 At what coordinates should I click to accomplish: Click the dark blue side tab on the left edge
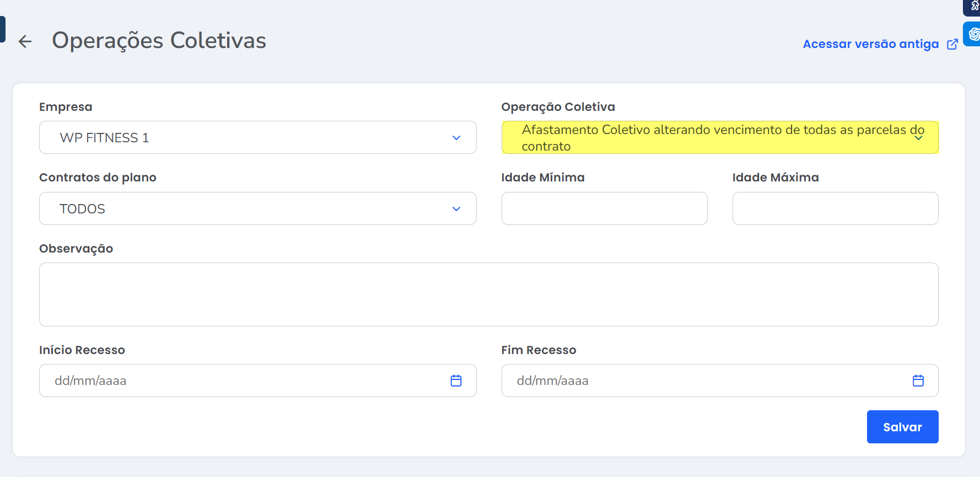point(2,29)
